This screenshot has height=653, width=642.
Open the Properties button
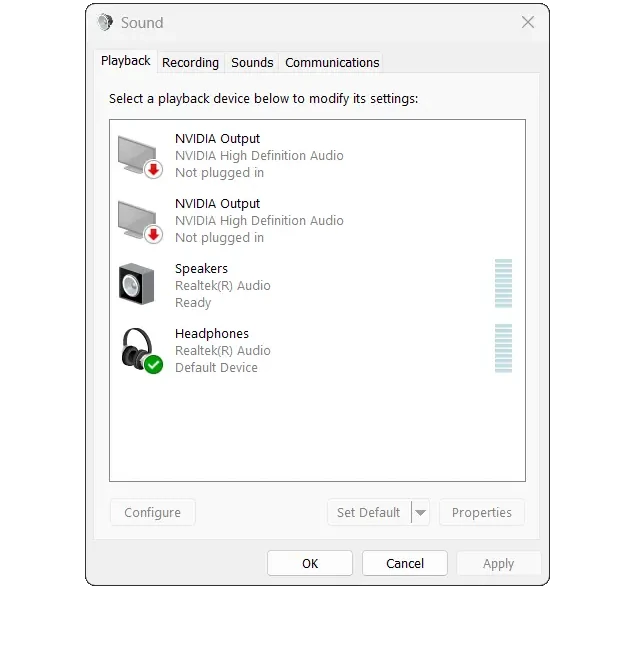tap(482, 512)
